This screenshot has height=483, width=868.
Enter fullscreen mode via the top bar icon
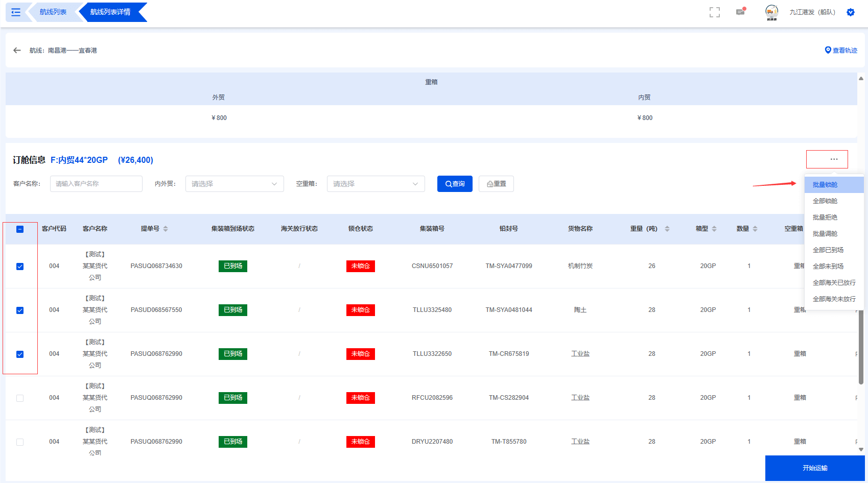coord(714,12)
